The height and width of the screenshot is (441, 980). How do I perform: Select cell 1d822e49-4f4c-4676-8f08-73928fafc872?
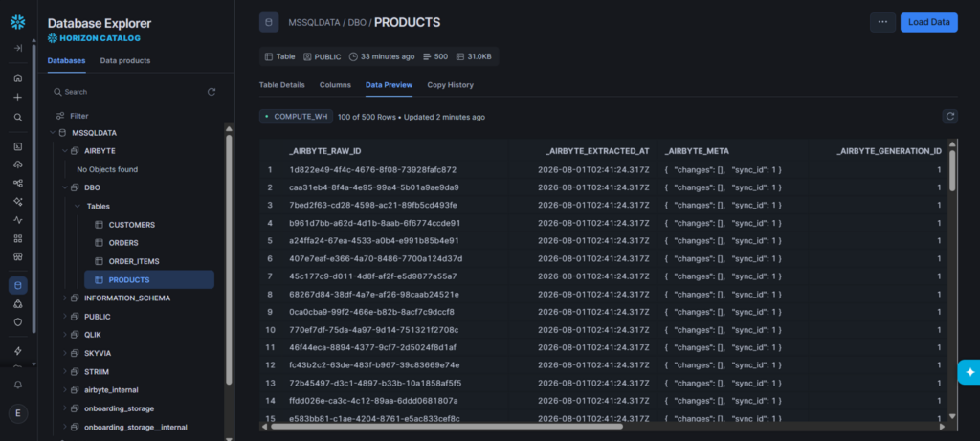point(372,170)
